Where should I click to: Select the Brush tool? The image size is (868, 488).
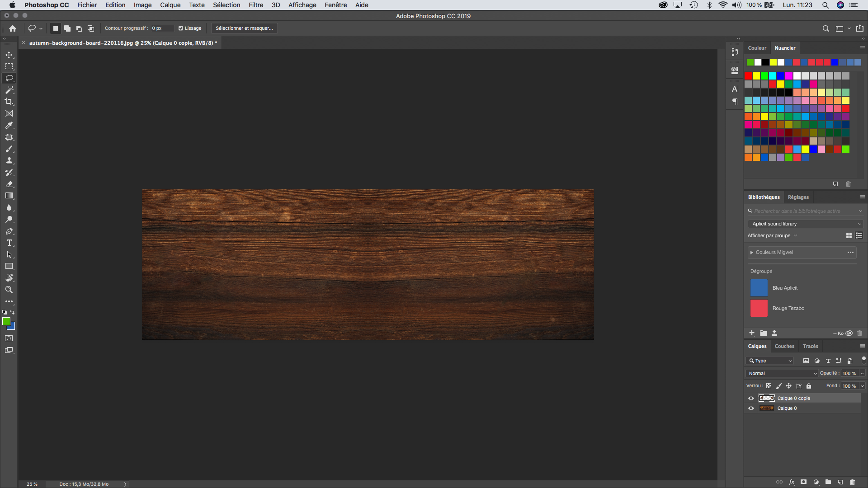click(9, 149)
